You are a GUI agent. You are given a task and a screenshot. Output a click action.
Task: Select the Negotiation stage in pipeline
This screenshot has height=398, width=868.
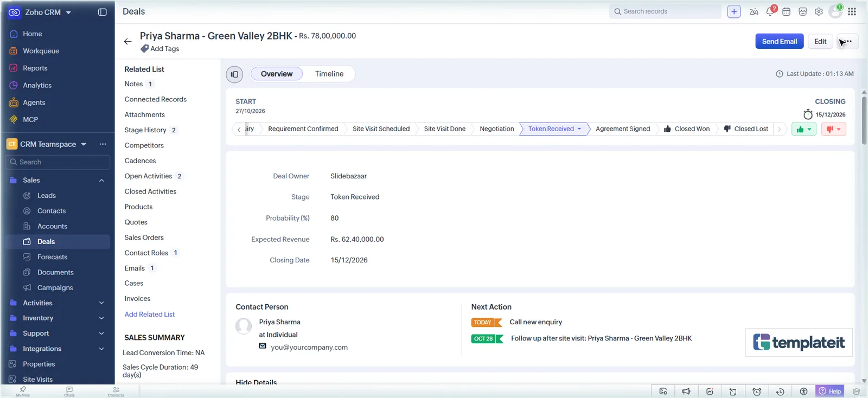point(497,129)
